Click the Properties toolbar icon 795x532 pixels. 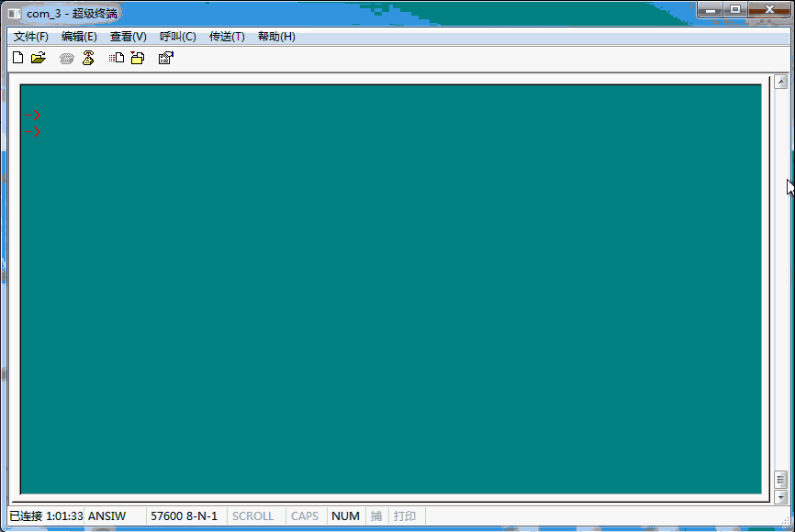(x=166, y=58)
